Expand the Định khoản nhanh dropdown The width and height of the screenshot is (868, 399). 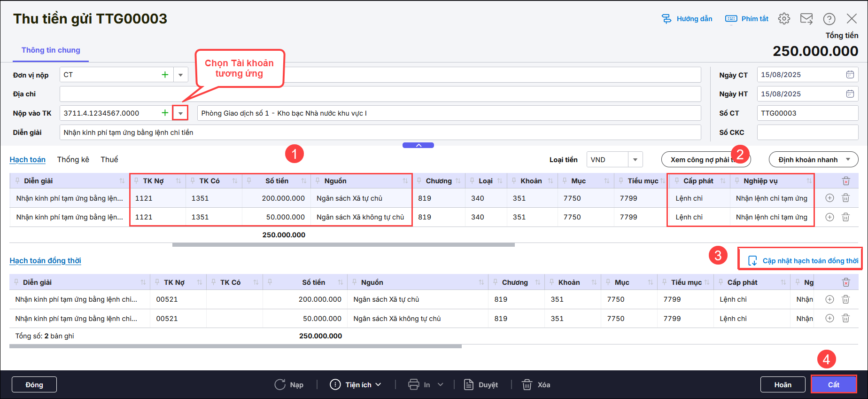click(848, 160)
